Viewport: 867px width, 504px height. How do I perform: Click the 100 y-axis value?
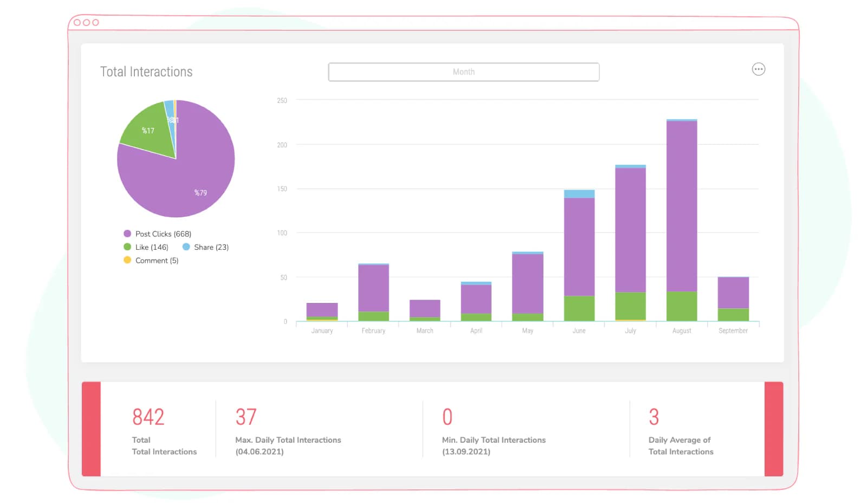coord(282,233)
